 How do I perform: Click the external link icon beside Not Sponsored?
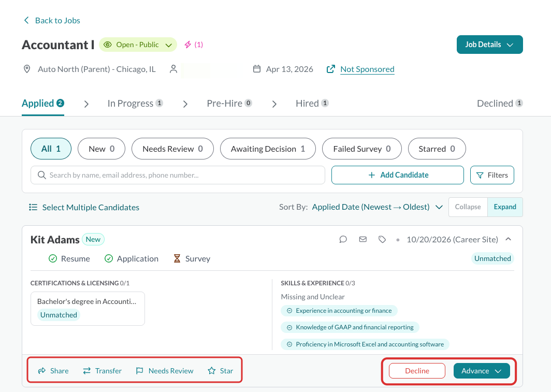coord(331,69)
